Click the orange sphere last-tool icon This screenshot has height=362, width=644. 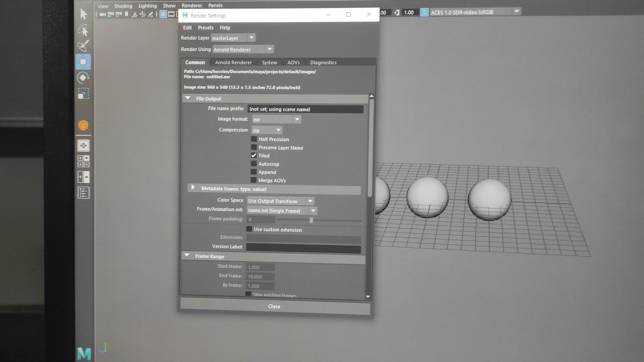pos(83,125)
